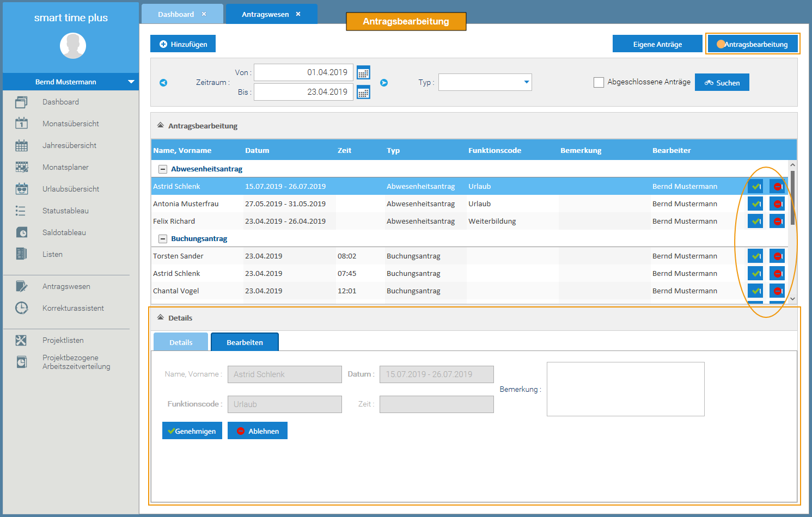Image resolution: width=812 pixels, height=517 pixels.
Task: Click the user avatar profile picture
Action: (73, 46)
